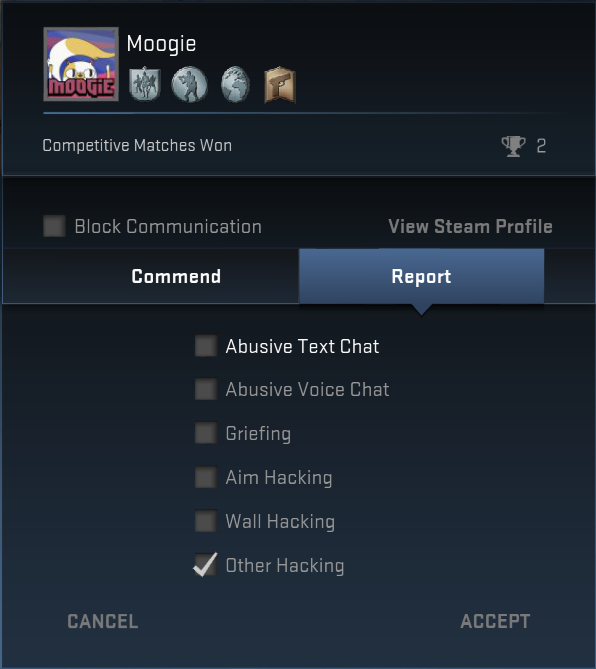
Task: Uncheck the Other Hacking checkbox
Action: point(206,565)
